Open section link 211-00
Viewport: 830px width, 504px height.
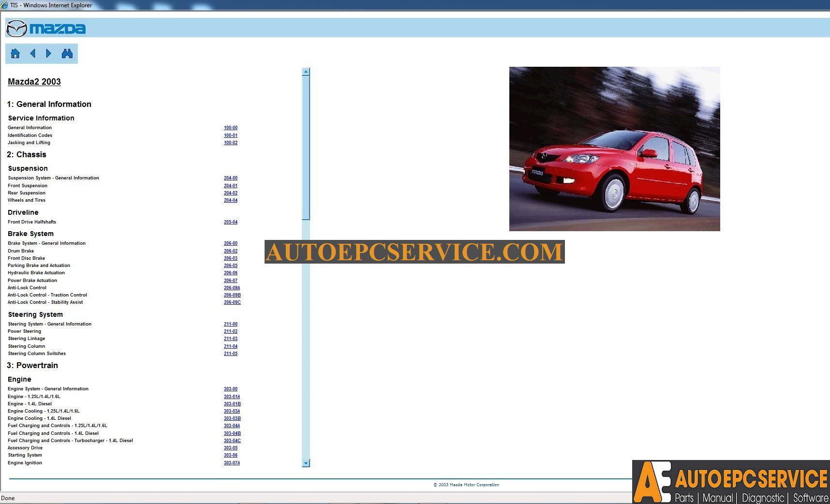(x=231, y=324)
